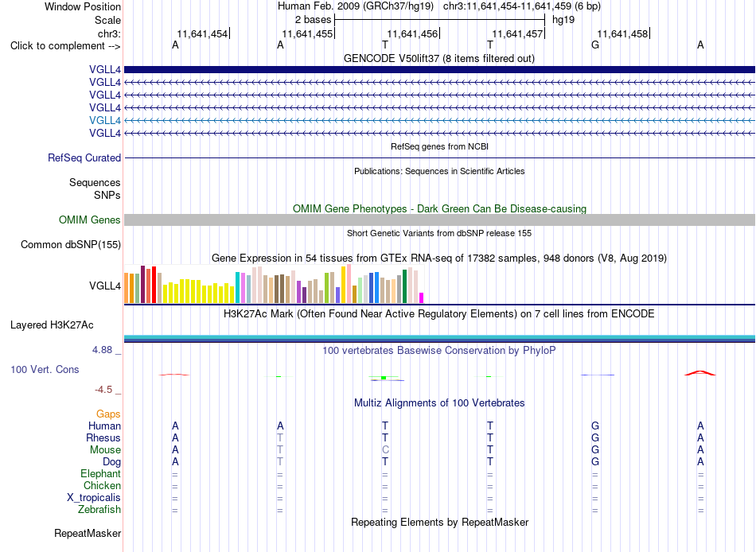Click VGLL4 label beside the GTEx bar chart
Viewport: 756px width, 552px height.
coord(104,286)
